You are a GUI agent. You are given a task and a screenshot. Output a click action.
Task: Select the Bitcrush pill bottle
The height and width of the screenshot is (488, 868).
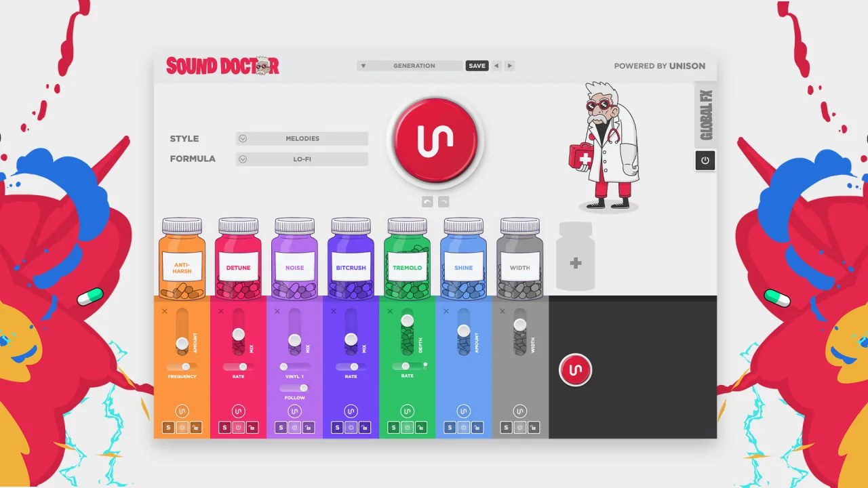(x=351, y=258)
